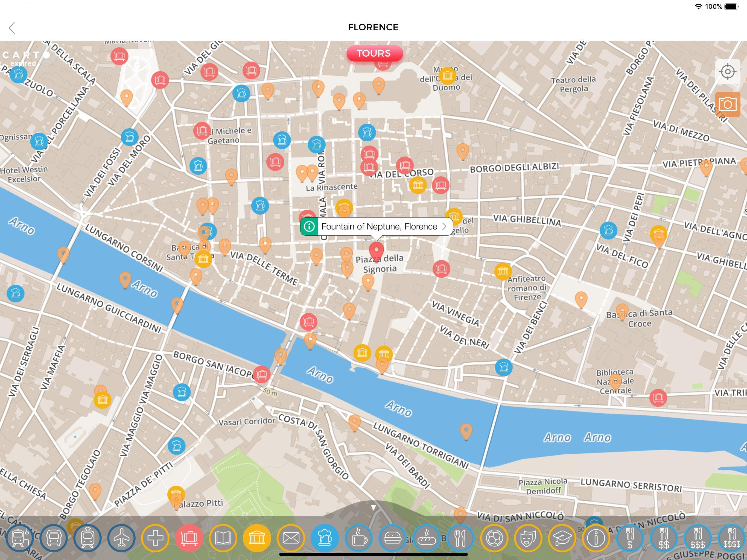Open the orange camera button

(x=728, y=104)
